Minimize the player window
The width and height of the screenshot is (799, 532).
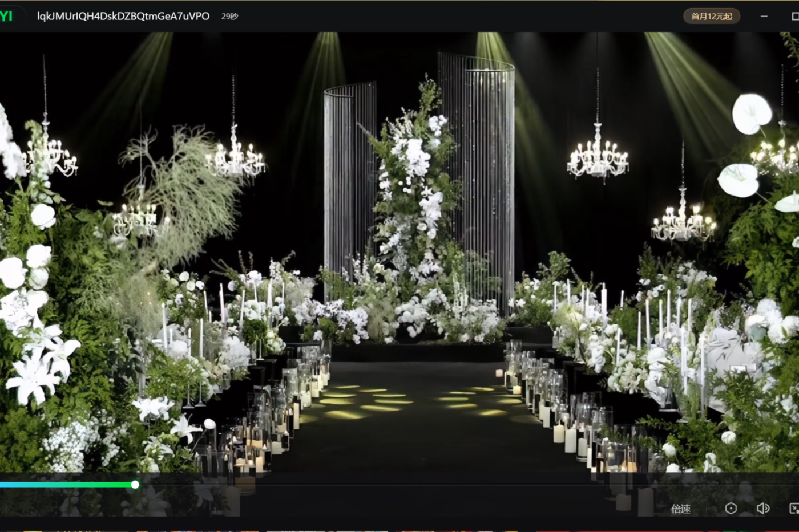click(x=764, y=16)
